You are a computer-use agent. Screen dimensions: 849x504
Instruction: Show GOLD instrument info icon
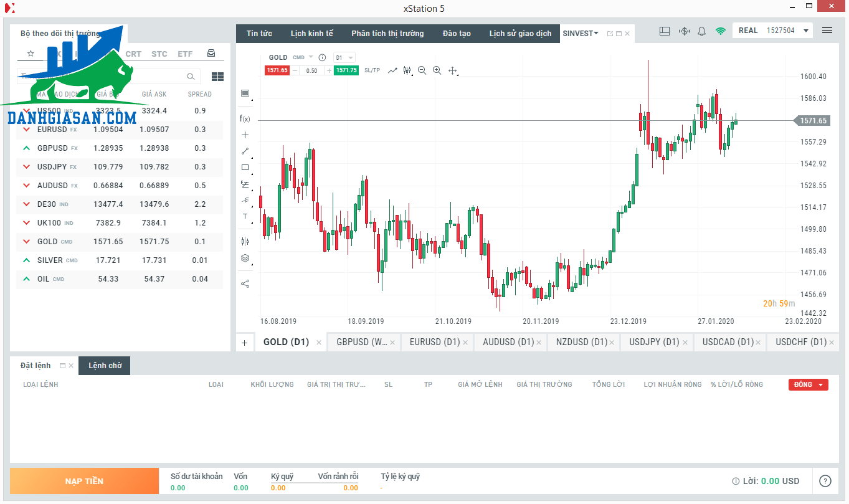[323, 57]
